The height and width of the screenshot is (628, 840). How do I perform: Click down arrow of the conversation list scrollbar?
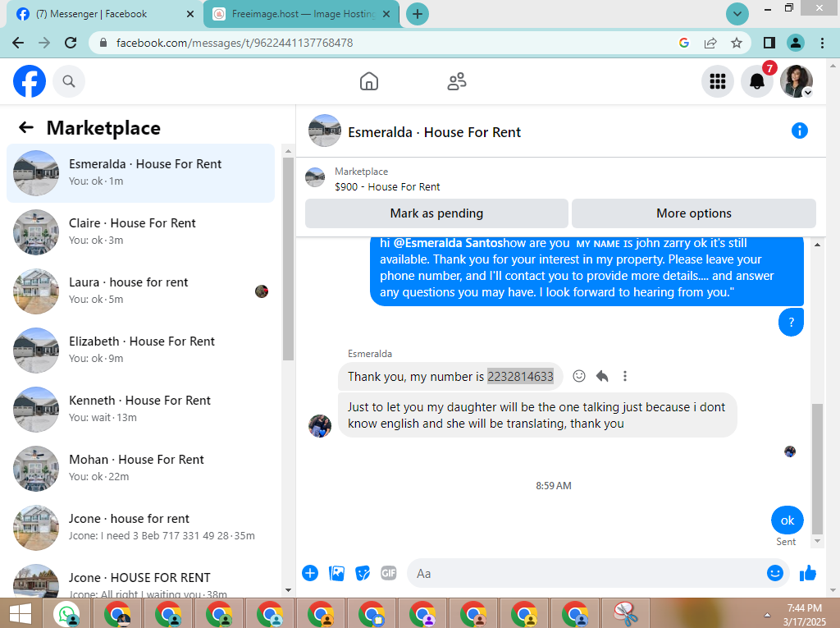tap(288, 590)
